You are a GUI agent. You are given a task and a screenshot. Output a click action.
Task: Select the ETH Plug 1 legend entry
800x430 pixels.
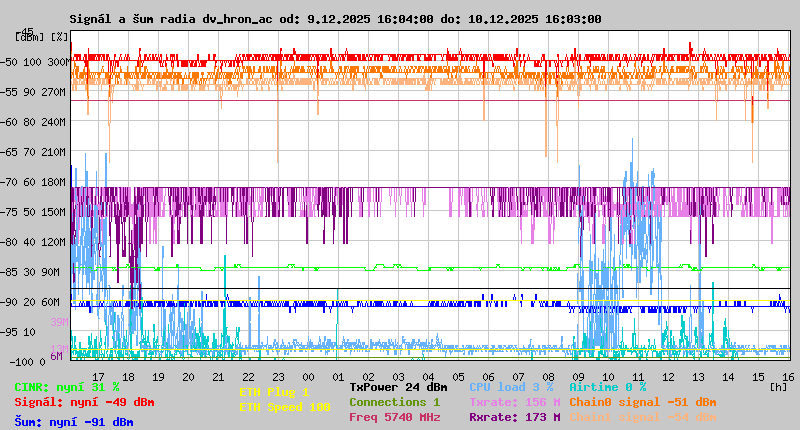point(274,392)
